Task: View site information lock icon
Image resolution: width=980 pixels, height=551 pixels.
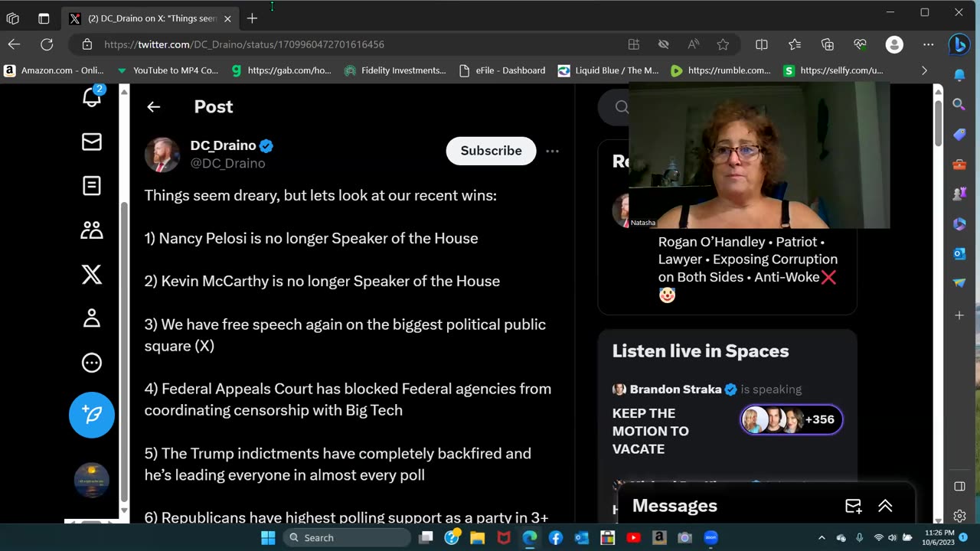Action: coord(87,44)
